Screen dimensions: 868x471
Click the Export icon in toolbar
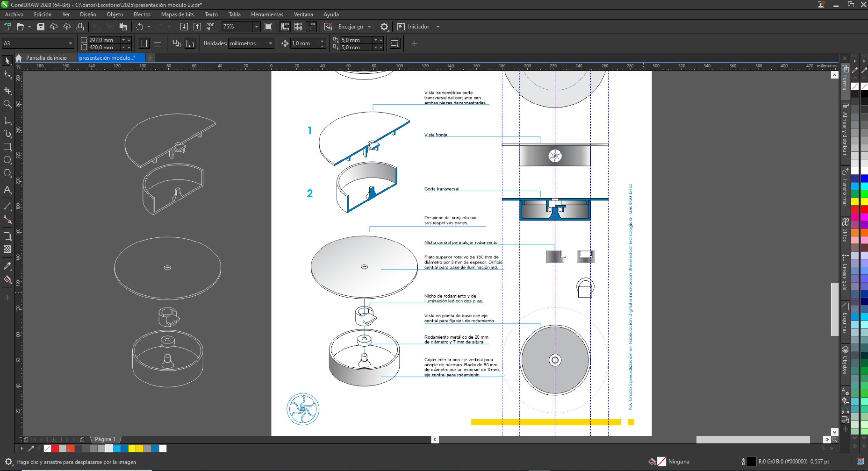[197, 27]
